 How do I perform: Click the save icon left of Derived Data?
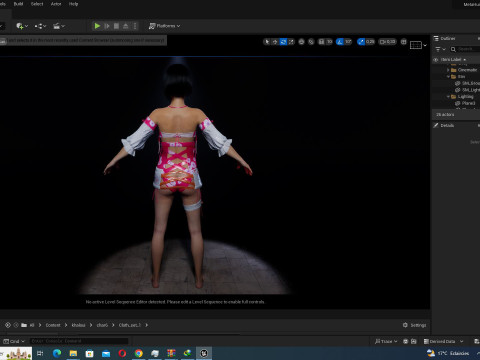tap(414, 341)
